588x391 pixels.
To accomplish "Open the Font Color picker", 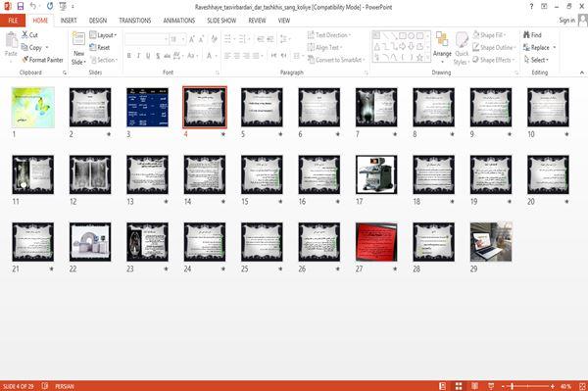I will pos(211,56).
